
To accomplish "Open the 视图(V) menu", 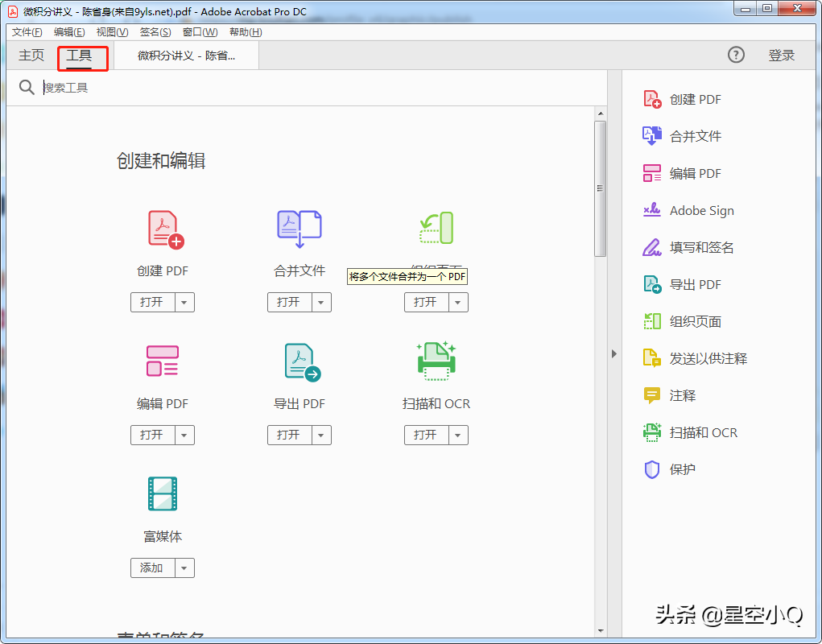I will point(112,32).
